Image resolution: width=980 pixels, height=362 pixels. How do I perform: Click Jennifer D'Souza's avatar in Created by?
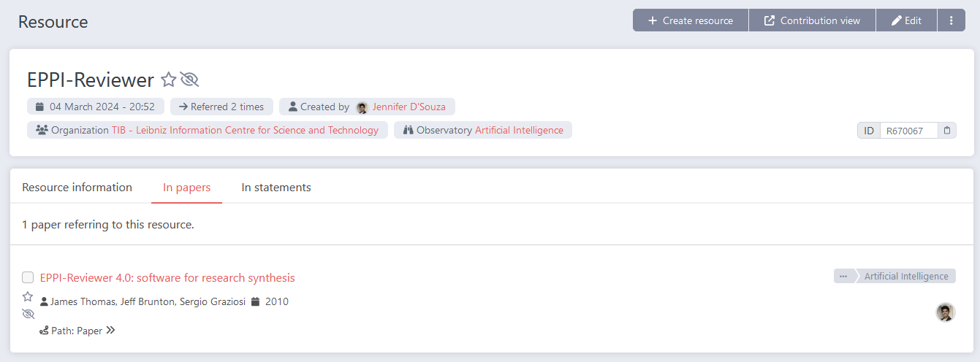click(x=362, y=107)
